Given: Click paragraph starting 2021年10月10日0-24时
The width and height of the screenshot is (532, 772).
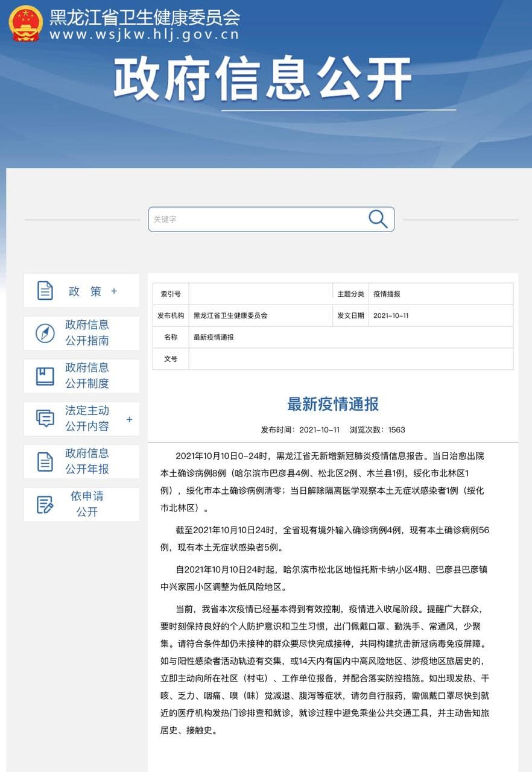Looking at the screenshot, I should 323,482.
